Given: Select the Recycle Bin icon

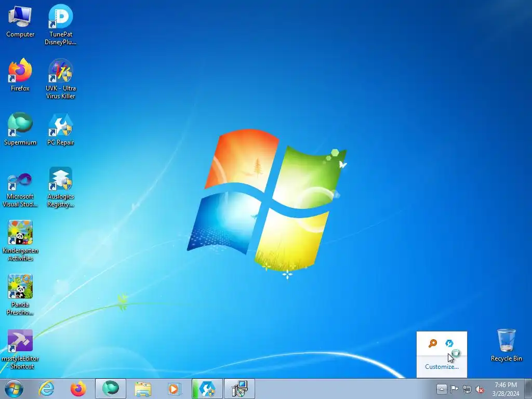Looking at the screenshot, I should click(x=506, y=345).
